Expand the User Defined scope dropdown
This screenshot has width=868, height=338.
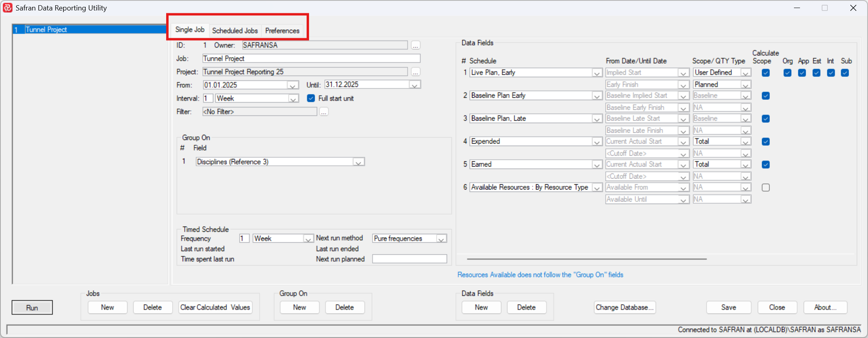click(x=746, y=73)
